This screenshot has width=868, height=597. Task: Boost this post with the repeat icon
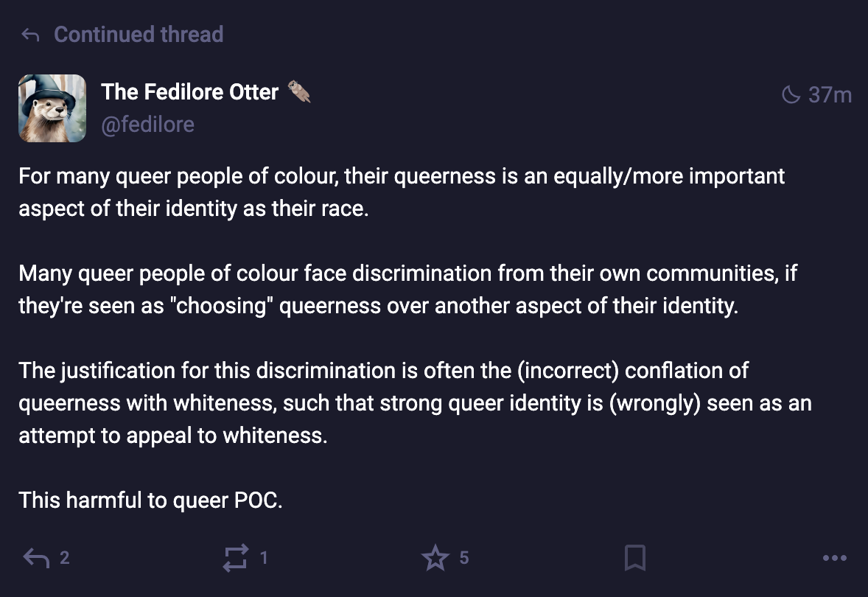click(235, 558)
